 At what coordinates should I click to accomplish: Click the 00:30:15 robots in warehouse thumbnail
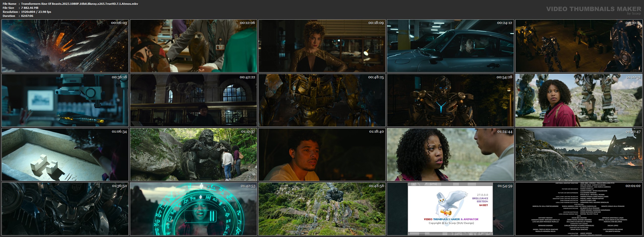(x=579, y=46)
